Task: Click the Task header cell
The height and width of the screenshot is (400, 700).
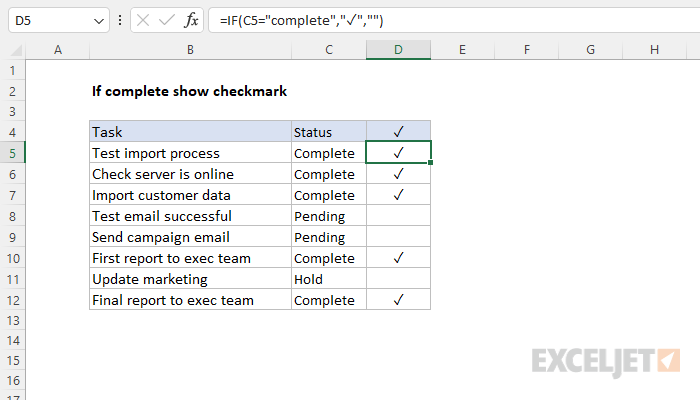Action: point(190,132)
